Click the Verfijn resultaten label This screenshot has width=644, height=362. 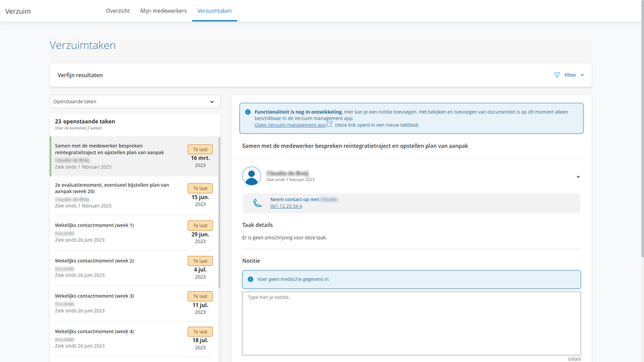(80, 75)
